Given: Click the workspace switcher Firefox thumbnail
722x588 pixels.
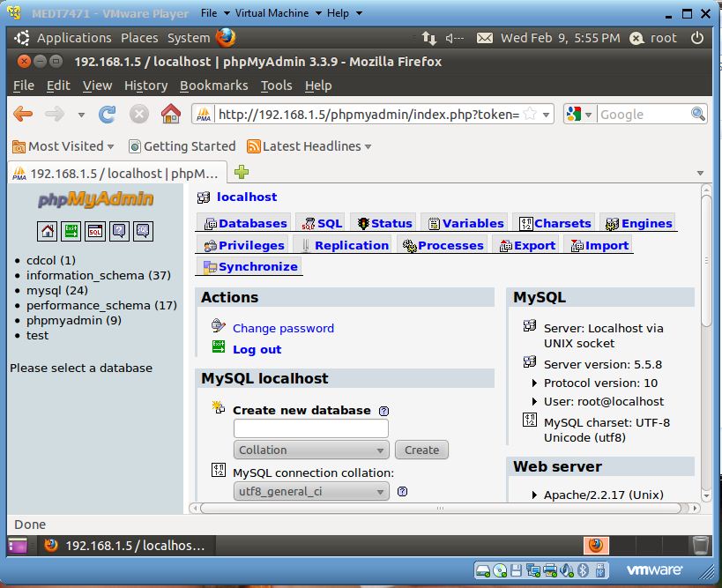Looking at the screenshot, I should coord(596,546).
